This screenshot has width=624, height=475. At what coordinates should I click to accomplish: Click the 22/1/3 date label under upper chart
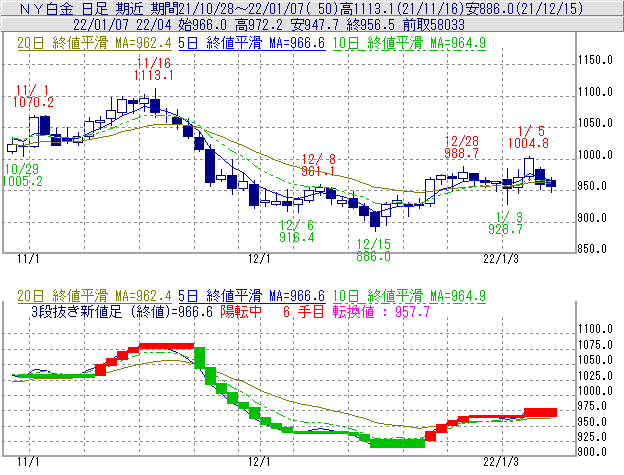[501, 259]
